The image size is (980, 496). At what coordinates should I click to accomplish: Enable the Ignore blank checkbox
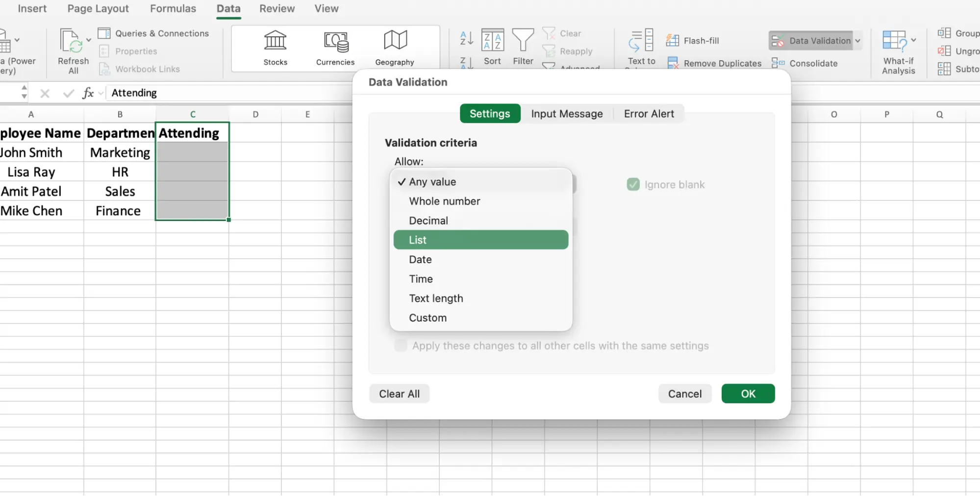tap(632, 184)
